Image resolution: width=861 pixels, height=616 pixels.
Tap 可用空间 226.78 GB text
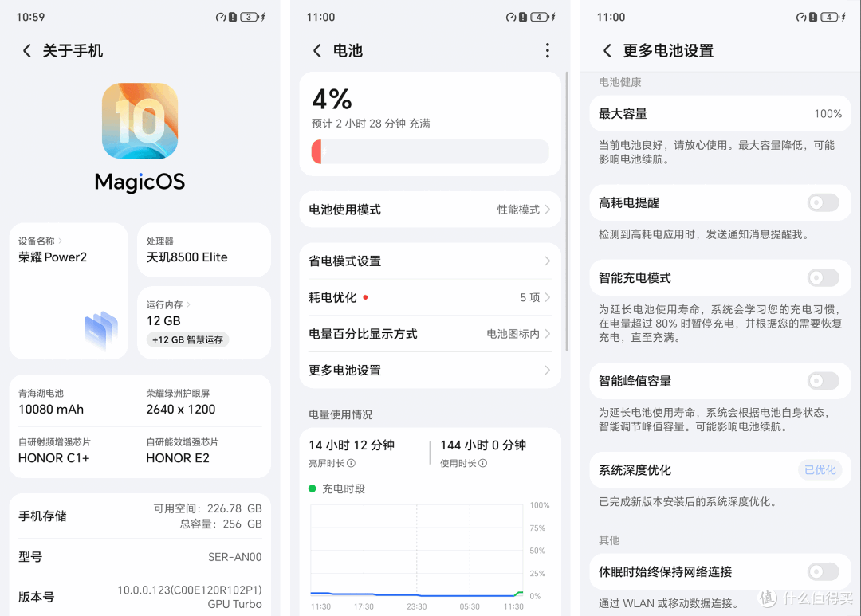[207, 508]
